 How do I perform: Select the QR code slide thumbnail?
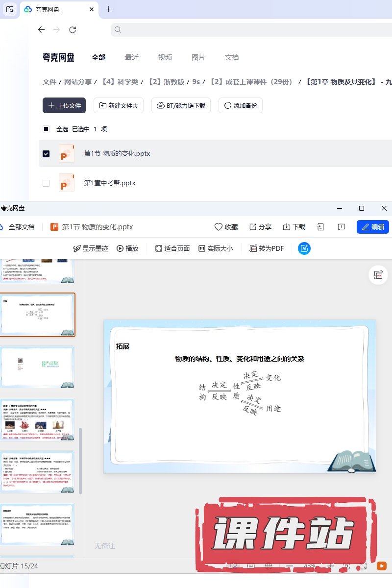pos(37,367)
